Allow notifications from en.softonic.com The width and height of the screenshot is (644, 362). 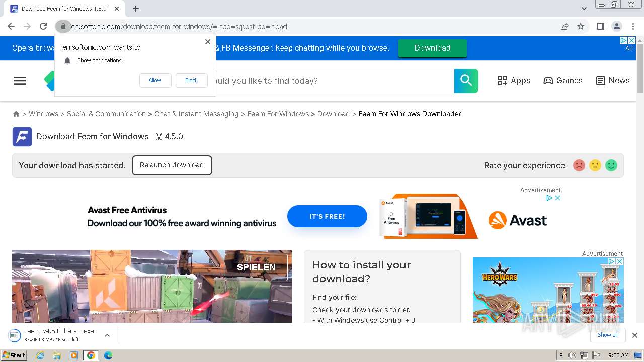155,80
